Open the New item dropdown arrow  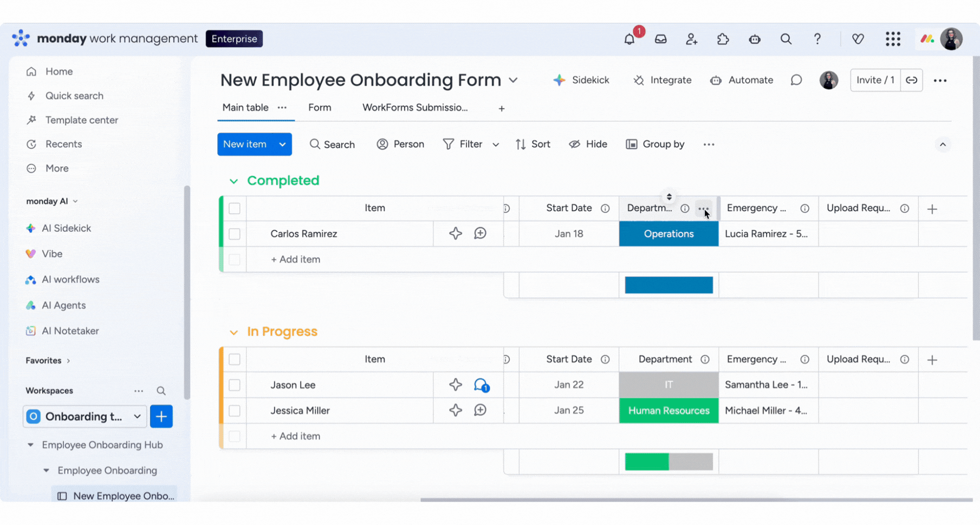pos(282,145)
